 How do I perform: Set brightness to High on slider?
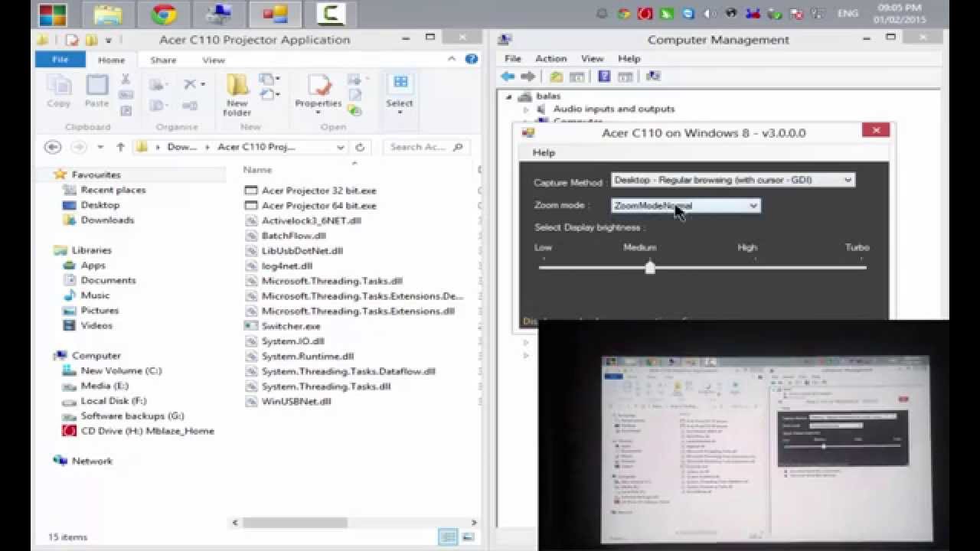click(755, 267)
